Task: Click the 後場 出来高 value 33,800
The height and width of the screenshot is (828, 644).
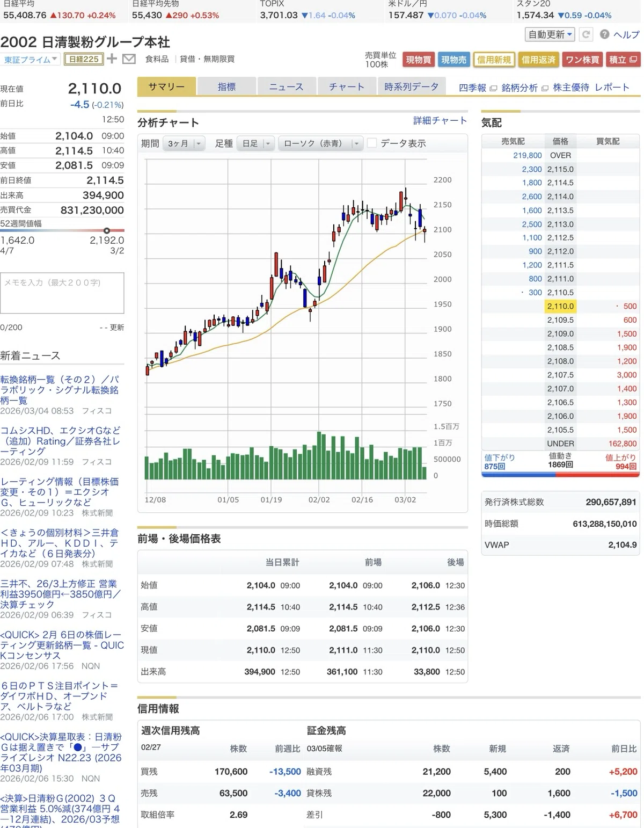Action: tap(427, 672)
